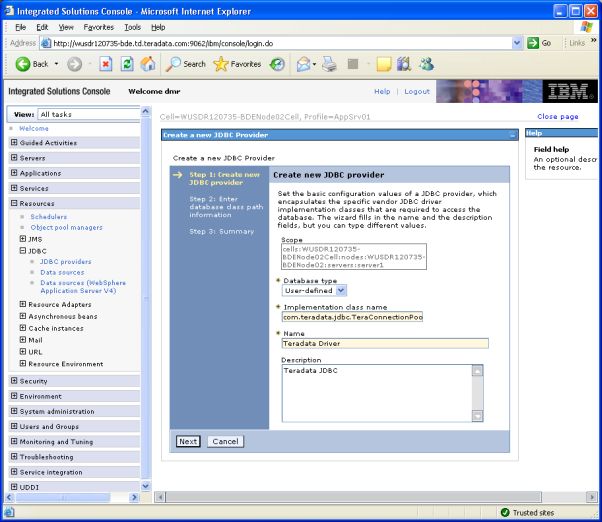Viewport: 602px width, 522px height.
Task: Open the Favorites menu
Action: click(99, 27)
